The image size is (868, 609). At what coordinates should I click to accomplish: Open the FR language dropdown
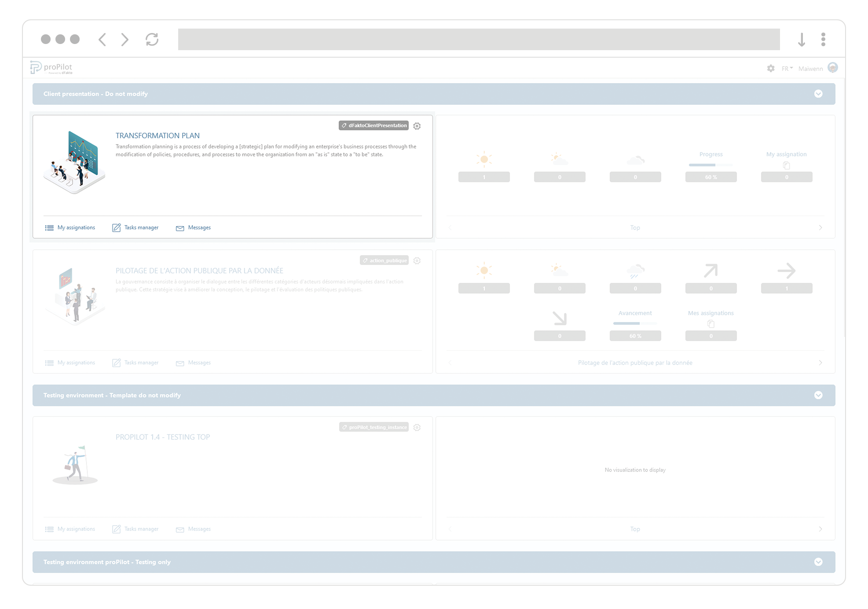(x=787, y=68)
